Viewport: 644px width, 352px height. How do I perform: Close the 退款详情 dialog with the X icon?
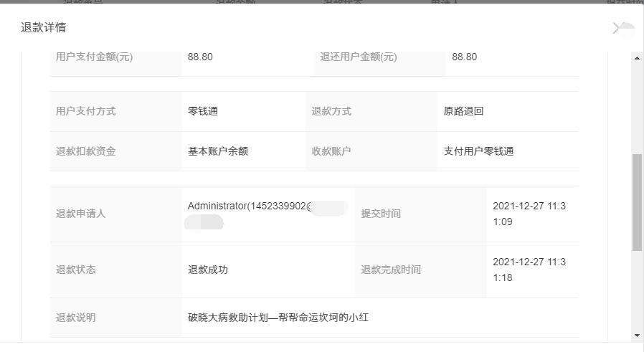pos(616,28)
